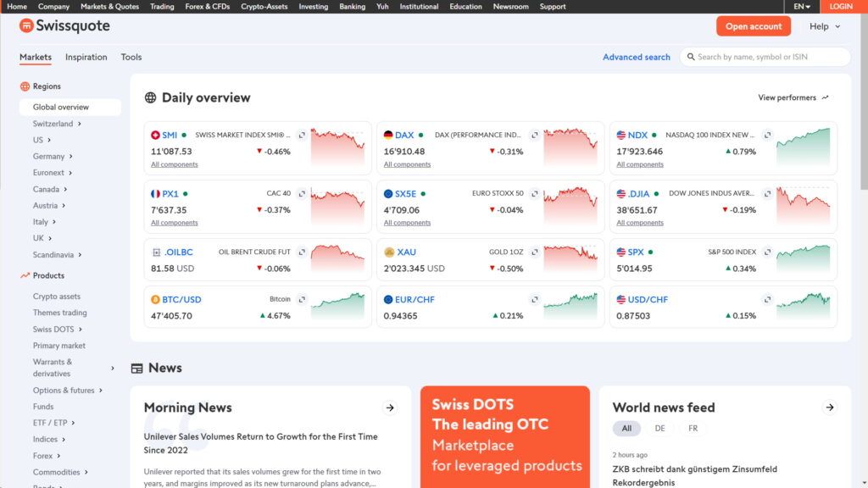The width and height of the screenshot is (868, 488).
Task: Expand Warrants & derivatives submenu
Action: pos(113,368)
